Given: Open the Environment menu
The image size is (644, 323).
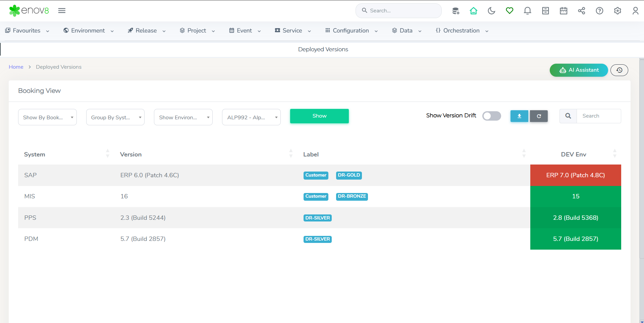Looking at the screenshot, I should coord(89,30).
